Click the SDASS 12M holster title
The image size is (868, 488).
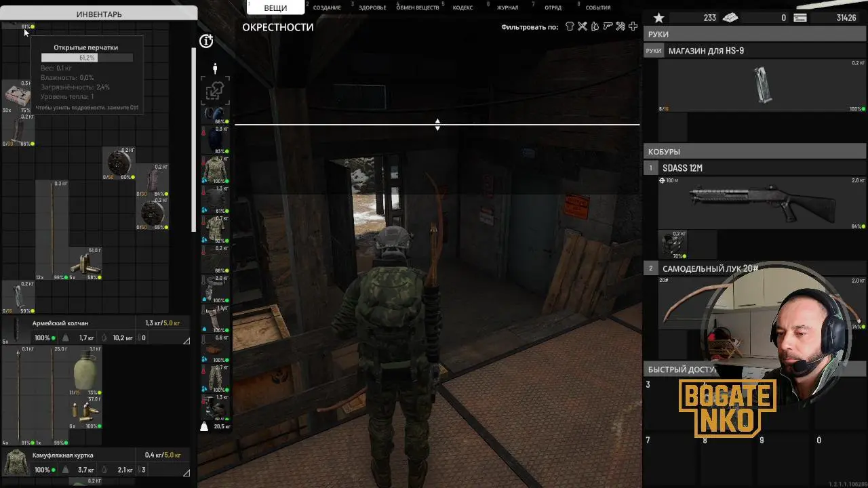pos(682,168)
